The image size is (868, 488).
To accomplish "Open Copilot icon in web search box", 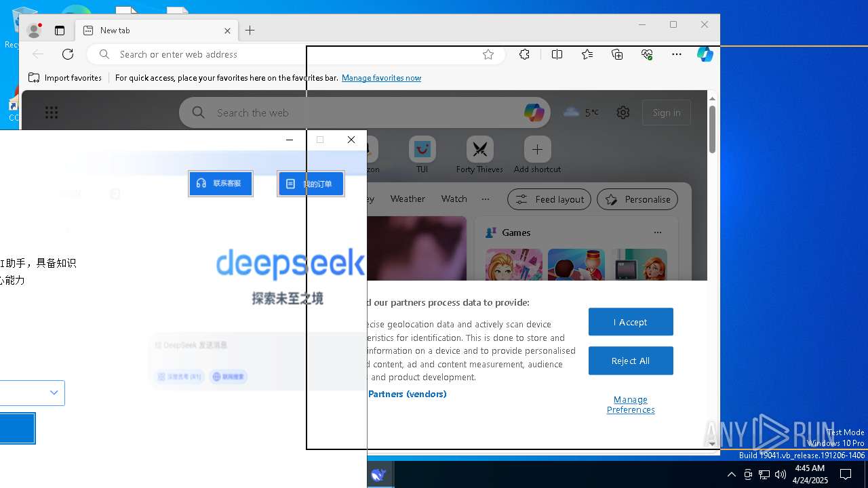I will (534, 113).
